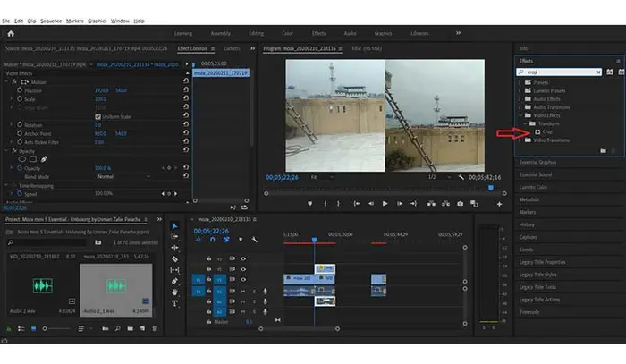Open timeline display settings wrench
Viewport: 626px width, 364px height.
(x=254, y=240)
